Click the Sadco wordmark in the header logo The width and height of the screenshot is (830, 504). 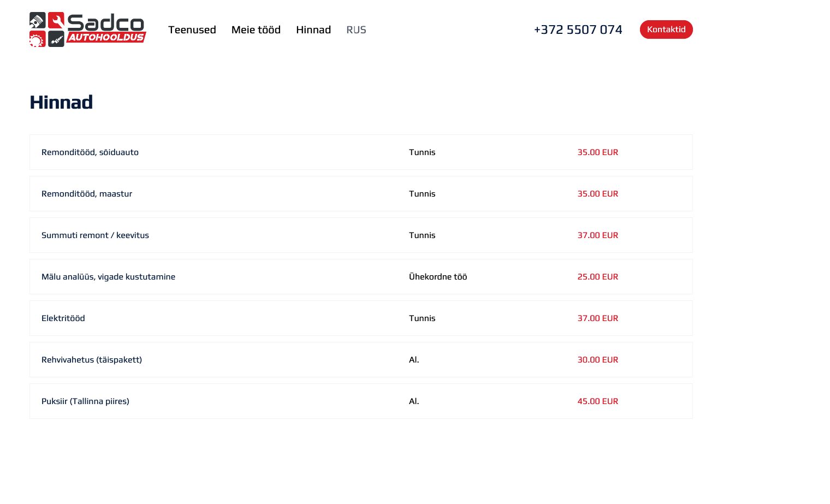(x=106, y=23)
